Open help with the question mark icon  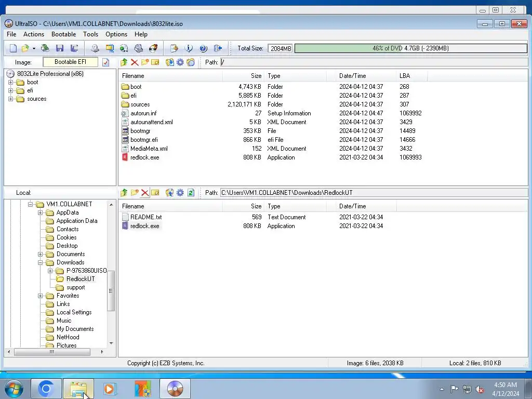[203, 48]
